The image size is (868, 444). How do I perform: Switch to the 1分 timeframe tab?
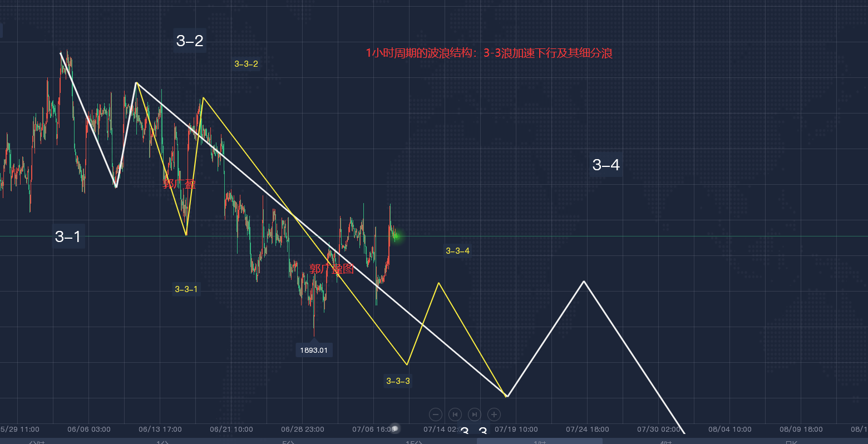point(162,442)
